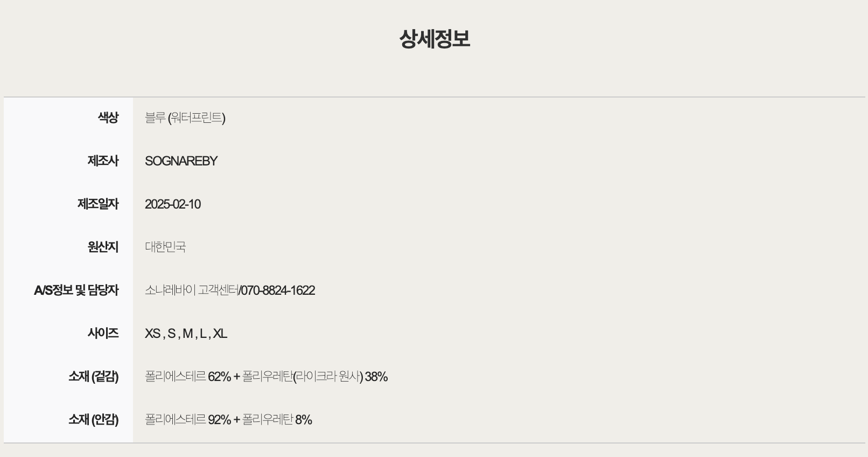This screenshot has width=868, height=457.
Task: Click the 대한민국 origin value
Action: (165, 247)
